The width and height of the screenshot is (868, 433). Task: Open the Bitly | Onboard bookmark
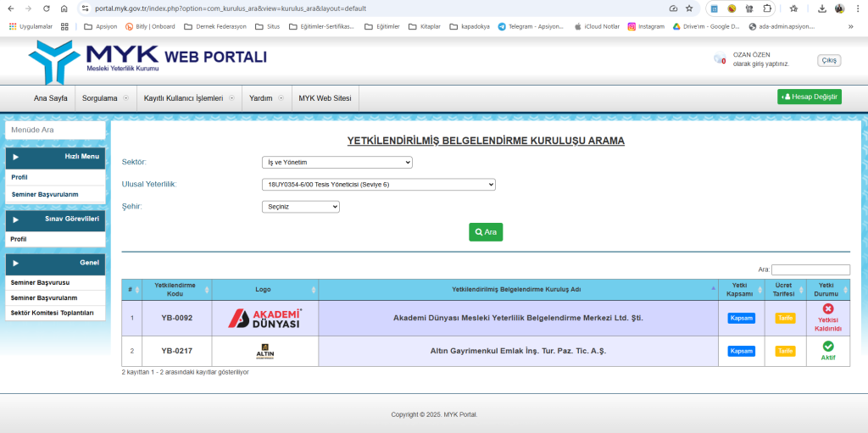[x=150, y=26]
